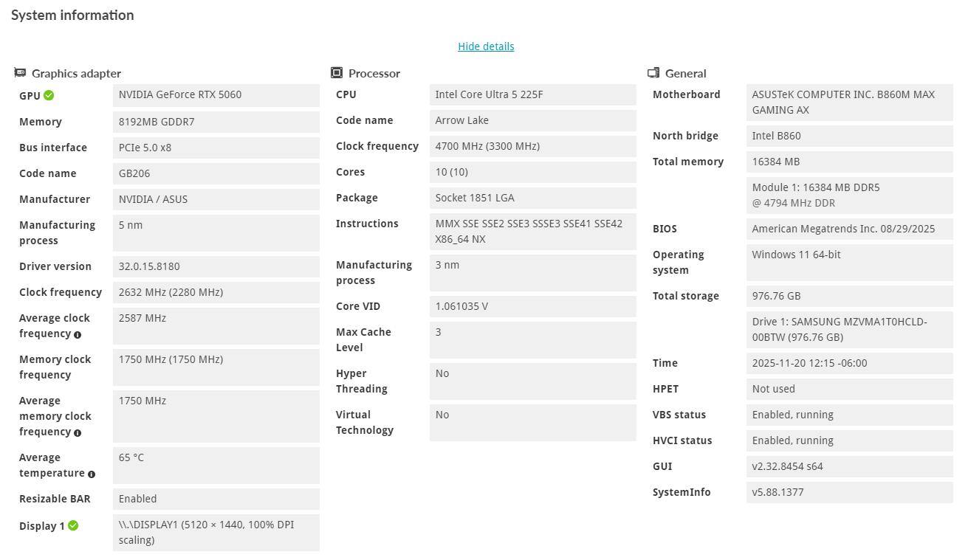
Task: Click the green checkmark beside Display 1
Action: [x=73, y=525]
